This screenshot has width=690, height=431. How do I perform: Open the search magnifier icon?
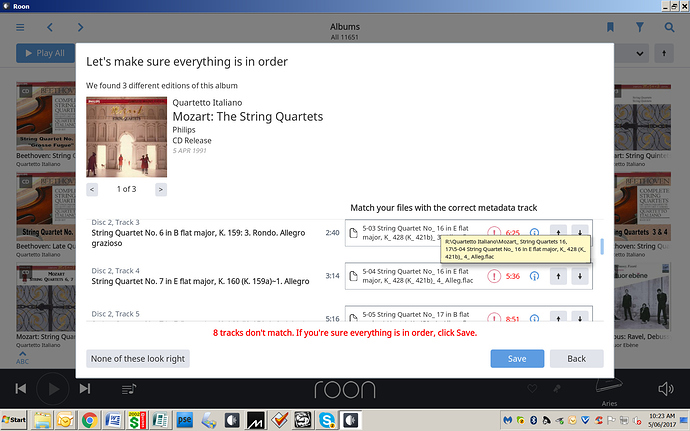[x=669, y=27]
